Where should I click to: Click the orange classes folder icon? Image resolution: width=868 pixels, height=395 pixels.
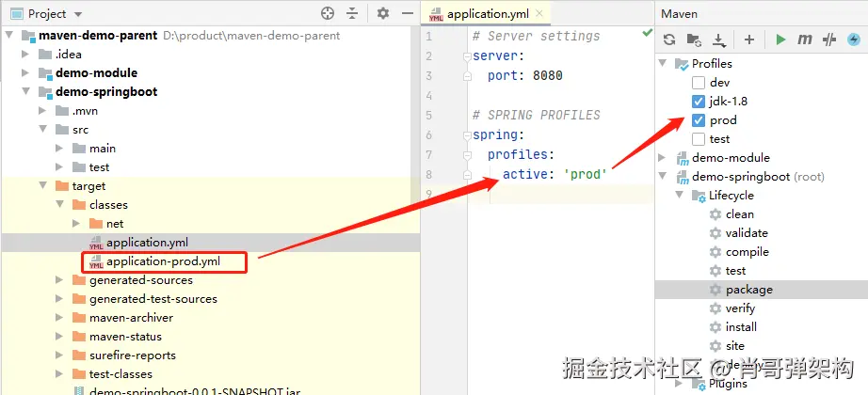tap(79, 205)
